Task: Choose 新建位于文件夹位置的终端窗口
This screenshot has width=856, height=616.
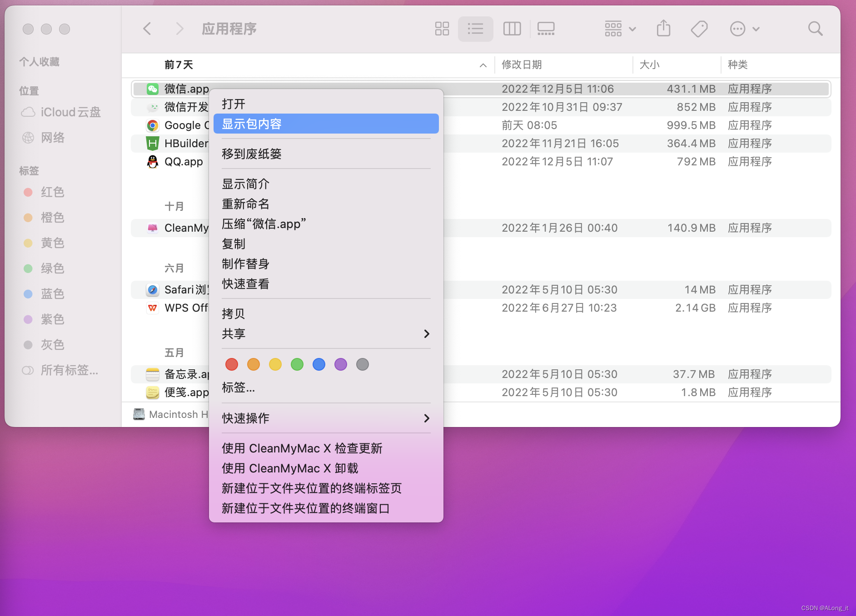Action: coord(326,508)
